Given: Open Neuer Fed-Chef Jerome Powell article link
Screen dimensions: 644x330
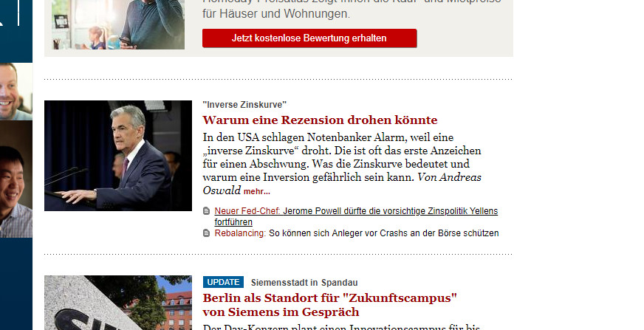Looking at the screenshot, I should (x=356, y=216).
